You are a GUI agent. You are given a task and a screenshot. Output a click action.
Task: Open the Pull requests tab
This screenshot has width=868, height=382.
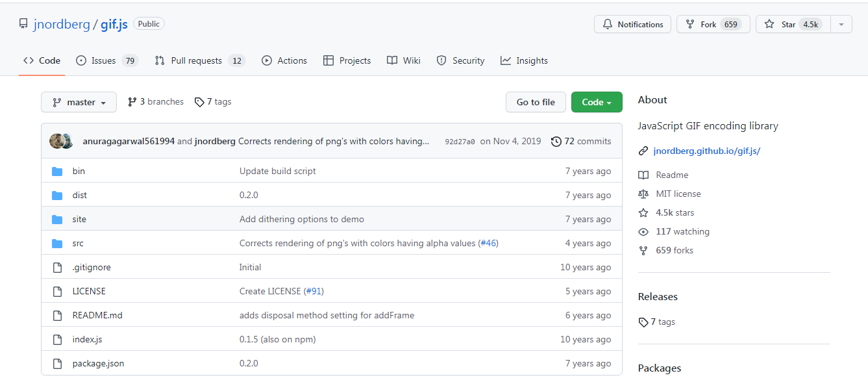(x=200, y=60)
